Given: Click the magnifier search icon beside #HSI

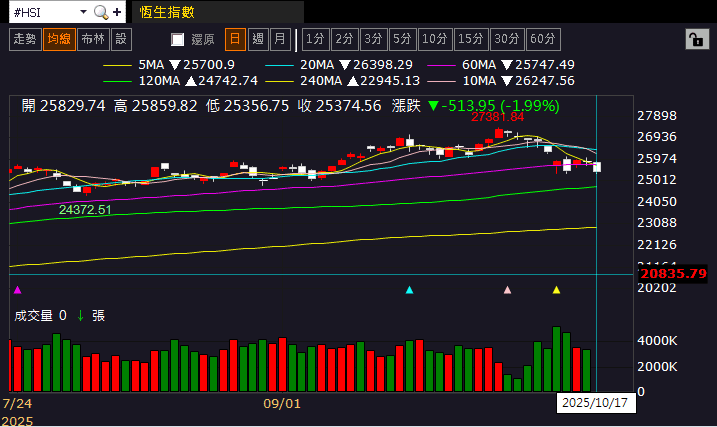Looking at the screenshot, I should [100, 12].
